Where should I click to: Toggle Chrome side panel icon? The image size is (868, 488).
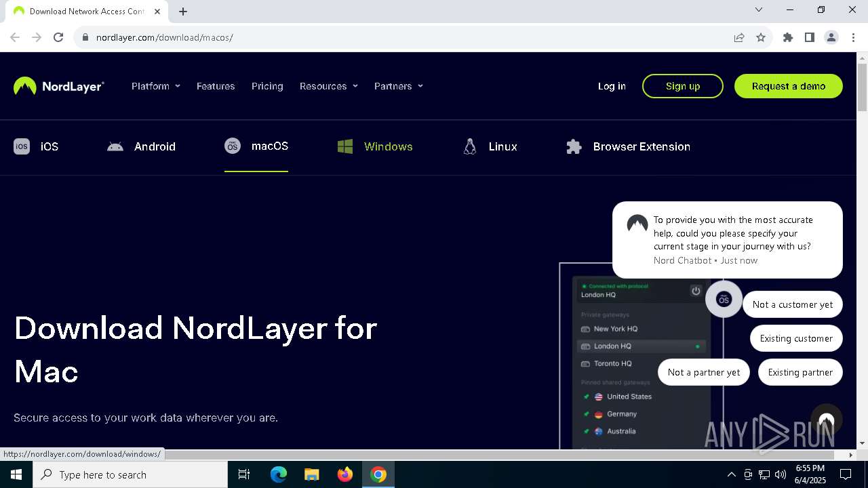pos(810,37)
